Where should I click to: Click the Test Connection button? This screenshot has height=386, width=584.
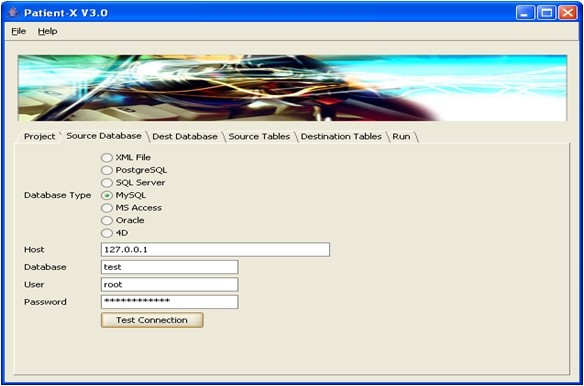[152, 320]
